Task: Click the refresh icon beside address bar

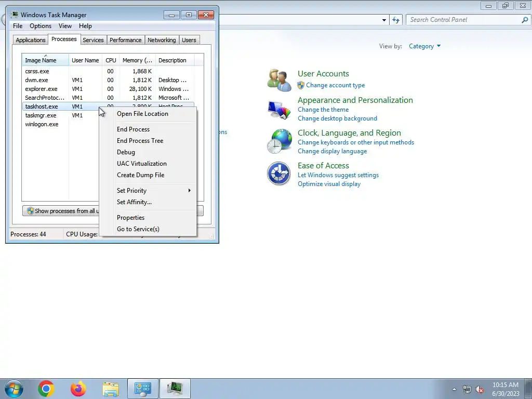Action: coord(395,20)
